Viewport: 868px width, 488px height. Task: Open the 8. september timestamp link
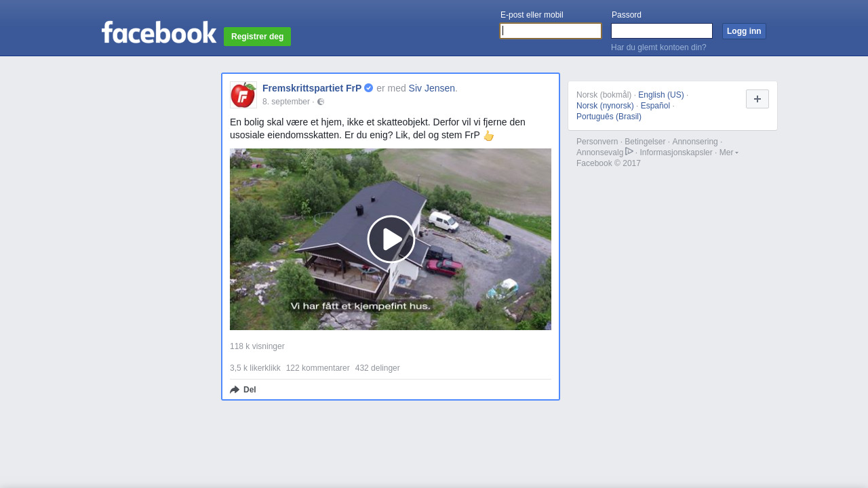(285, 102)
